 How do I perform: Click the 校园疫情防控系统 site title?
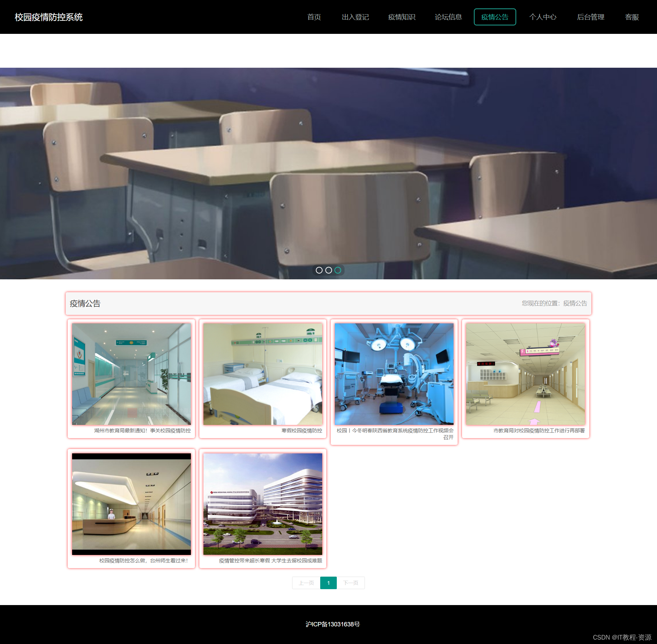click(x=49, y=17)
